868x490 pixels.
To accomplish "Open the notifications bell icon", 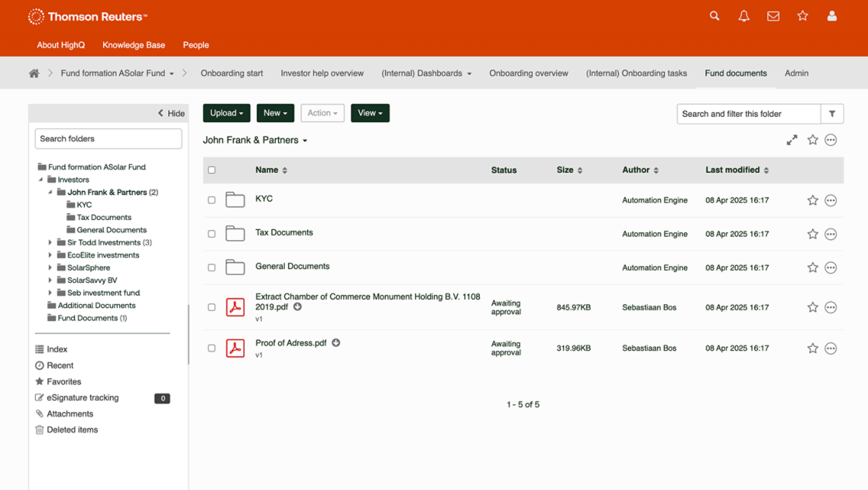I will 744,16.
